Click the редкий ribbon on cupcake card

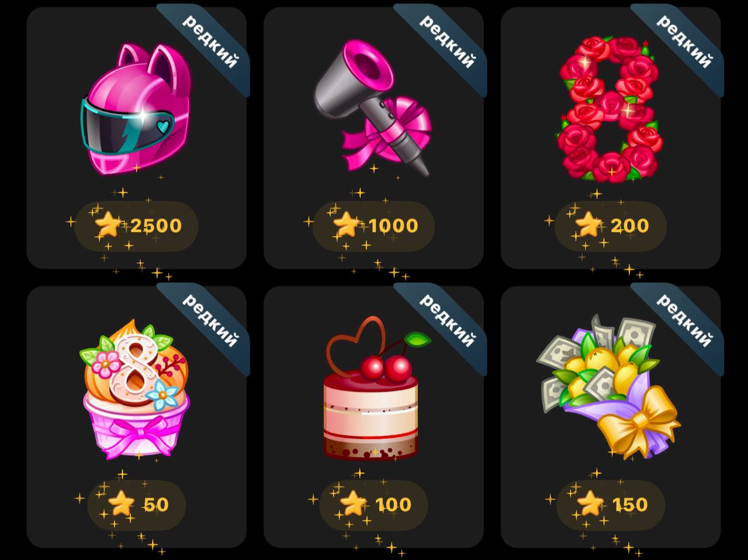click(209, 321)
